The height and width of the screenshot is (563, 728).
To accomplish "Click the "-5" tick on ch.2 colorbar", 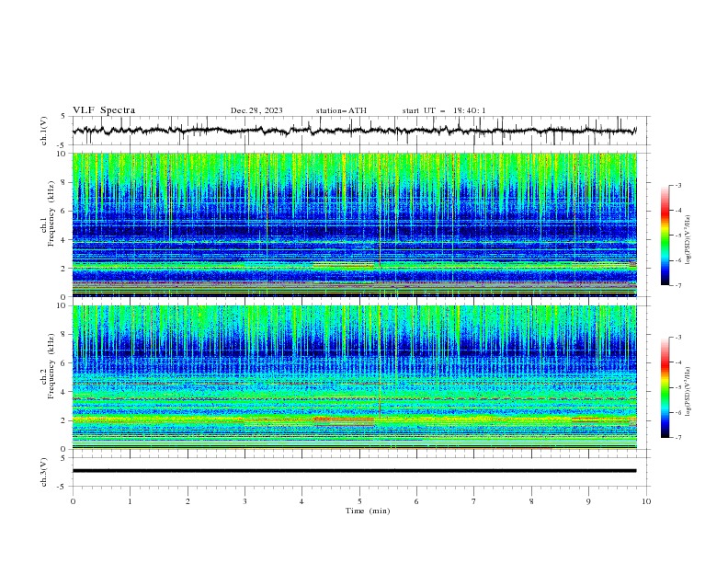I will tap(678, 387).
